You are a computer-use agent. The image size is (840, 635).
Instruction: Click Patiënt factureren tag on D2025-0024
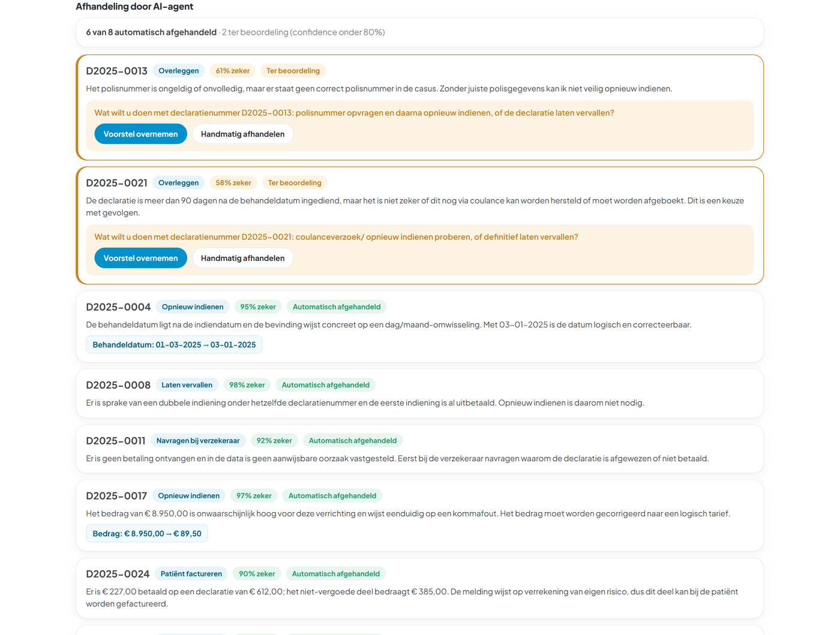(191, 574)
